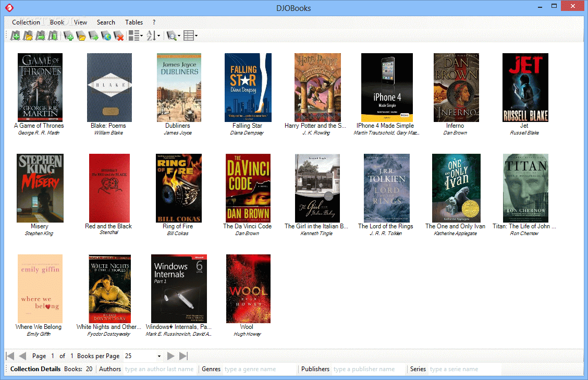Go to the first page button

point(10,356)
